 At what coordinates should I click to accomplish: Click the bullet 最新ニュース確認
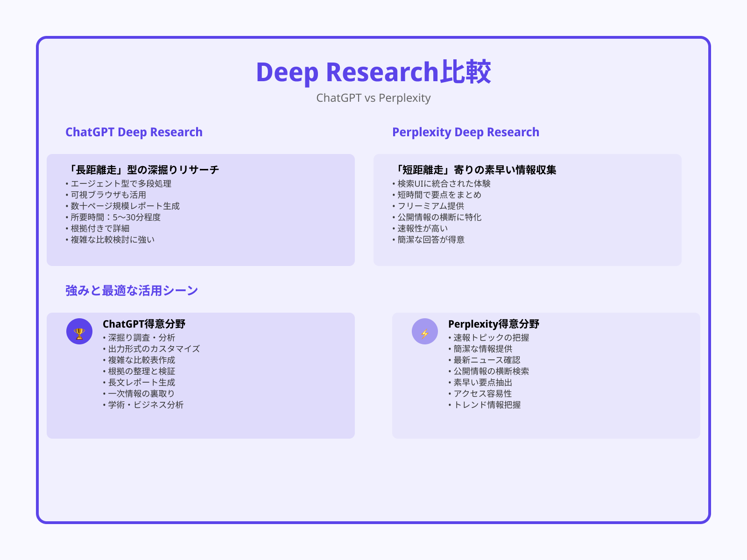point(486,360)
